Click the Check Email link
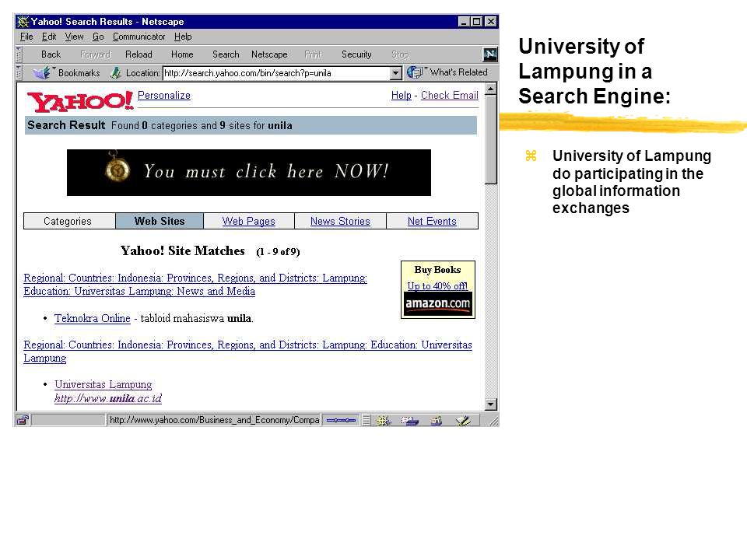Screen dimensions: 747x560 449,95
